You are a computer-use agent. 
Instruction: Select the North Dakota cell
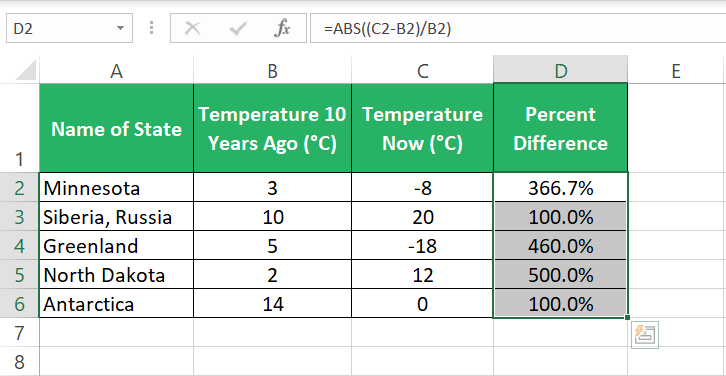(116, 275)
